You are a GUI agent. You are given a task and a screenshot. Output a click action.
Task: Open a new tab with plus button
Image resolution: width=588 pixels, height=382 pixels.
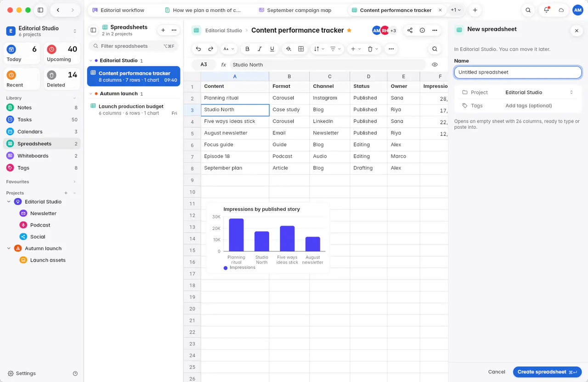(x=475, y=10)
